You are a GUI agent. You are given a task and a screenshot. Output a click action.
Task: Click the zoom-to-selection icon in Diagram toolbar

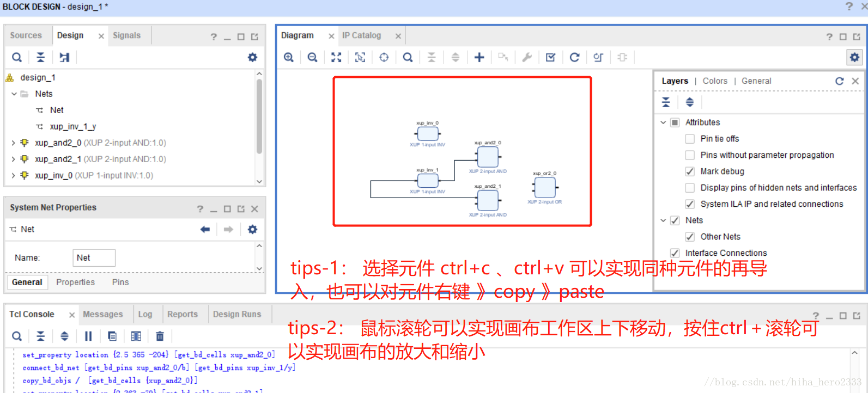(x=360, y=57)
